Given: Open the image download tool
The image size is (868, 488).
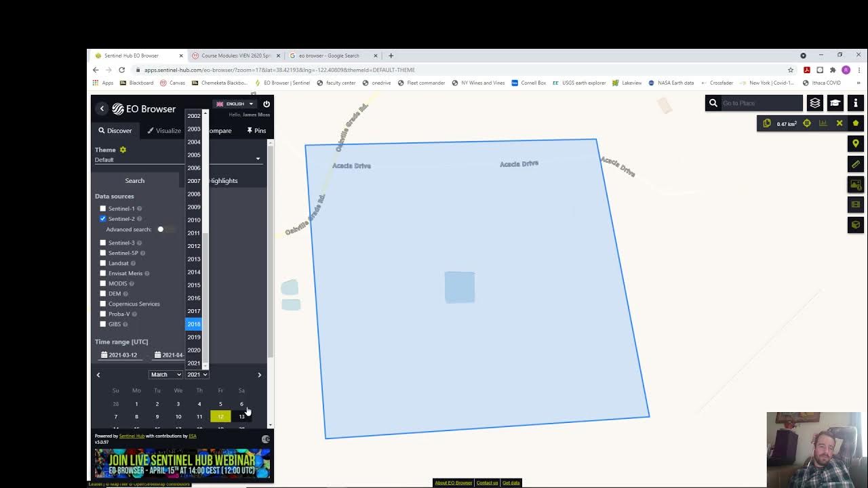Looking at the screenshot, I should (856, 184).
